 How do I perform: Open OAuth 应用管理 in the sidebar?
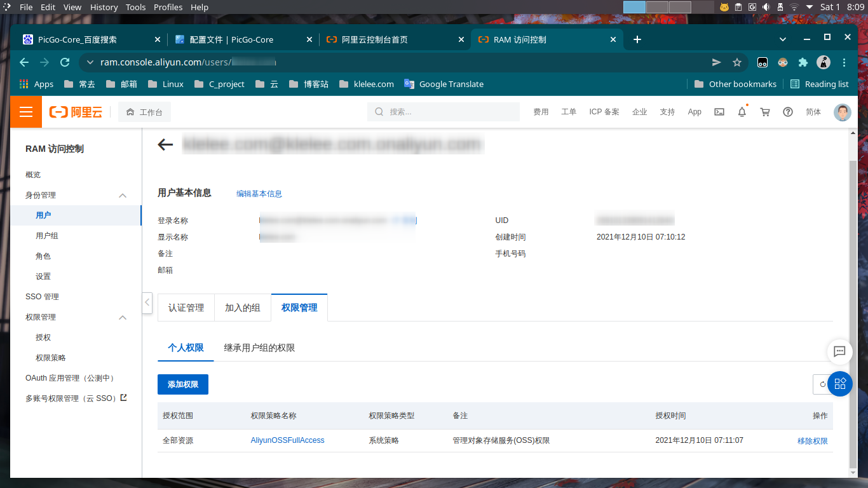point(71,378)
